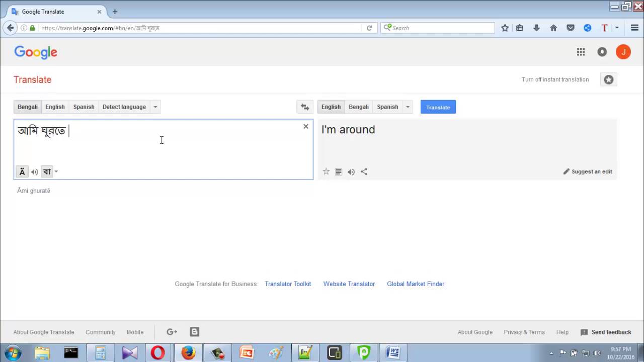Image resolution: width=644 pixels, height=362 pixels.
Task: Show Firefox bookmarks list
Action: [x=520, y=28]
